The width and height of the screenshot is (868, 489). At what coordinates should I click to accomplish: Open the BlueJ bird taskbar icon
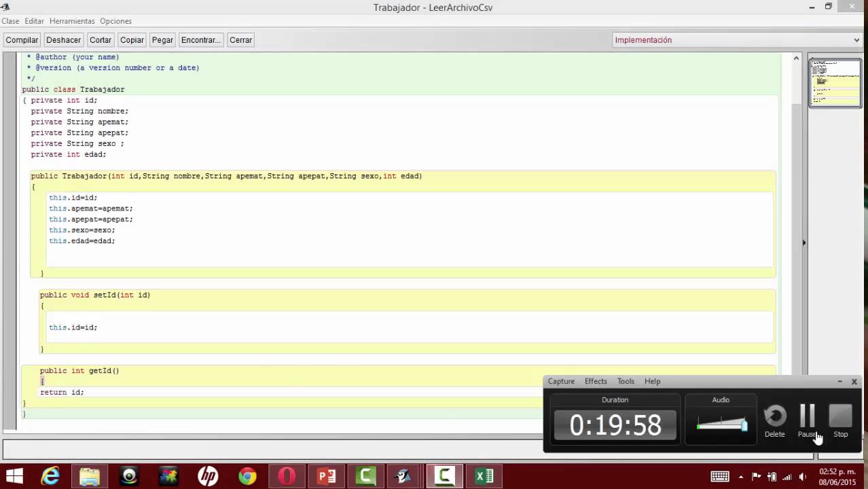coord(405,476)
